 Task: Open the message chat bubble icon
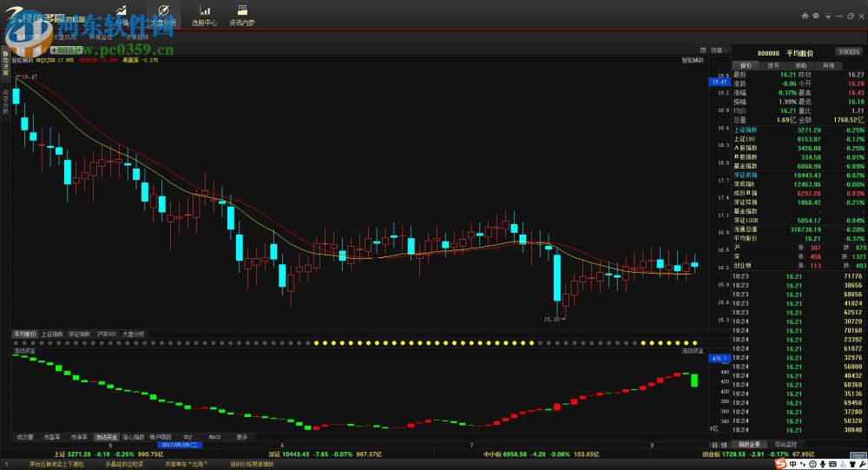click(x=816, y=17)
